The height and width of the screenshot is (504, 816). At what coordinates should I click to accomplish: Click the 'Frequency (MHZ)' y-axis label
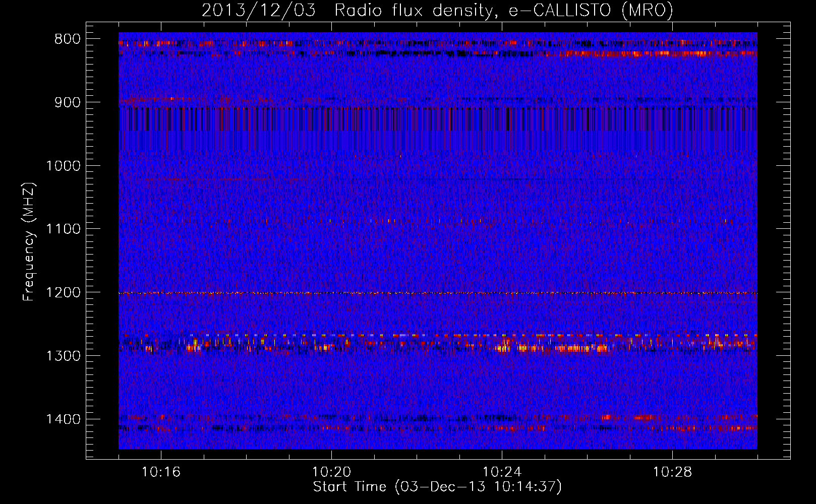(29, 242)
